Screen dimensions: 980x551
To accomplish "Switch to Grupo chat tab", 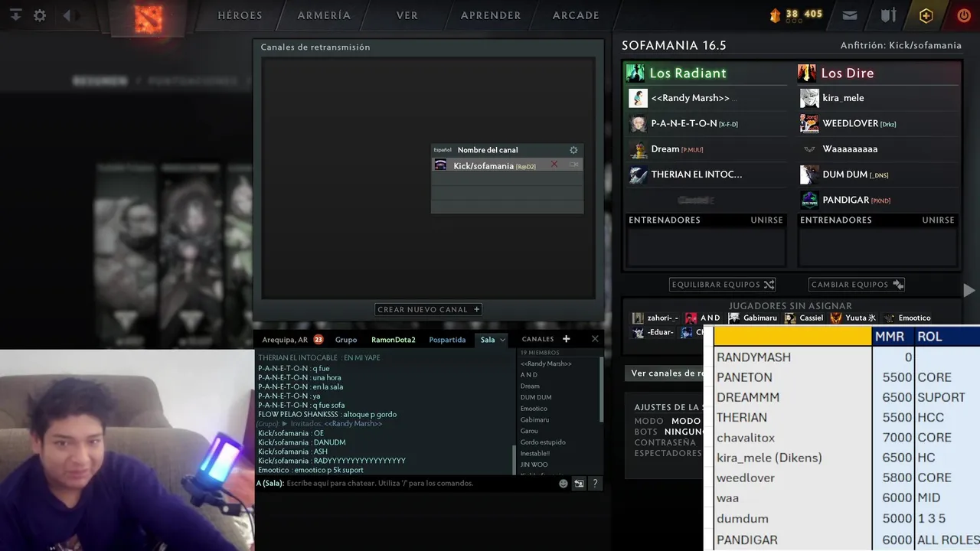I will pos(346,340).
